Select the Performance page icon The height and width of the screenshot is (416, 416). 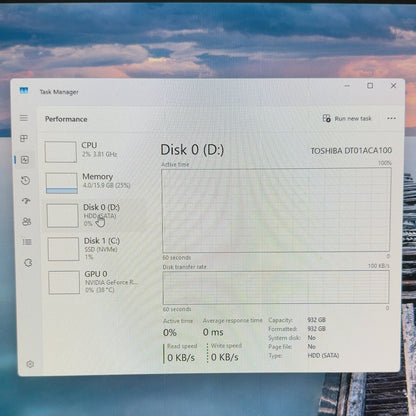point(25,160)
